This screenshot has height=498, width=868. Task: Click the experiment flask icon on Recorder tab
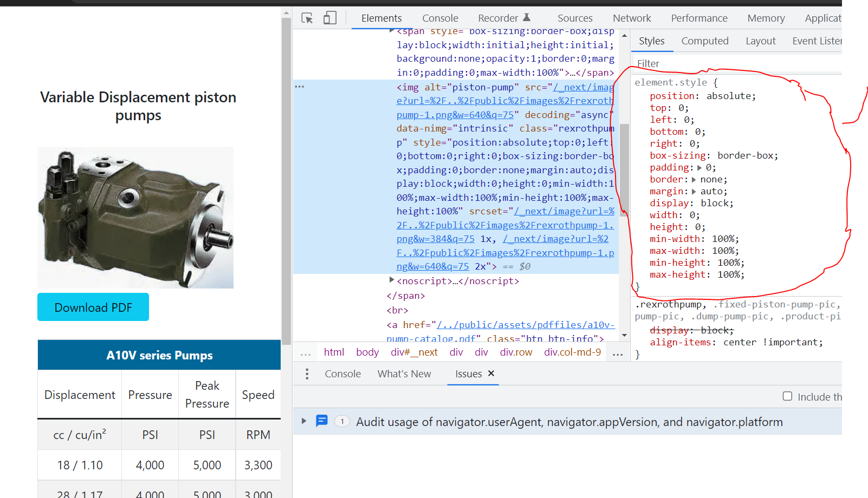click(x=528, y=16)
